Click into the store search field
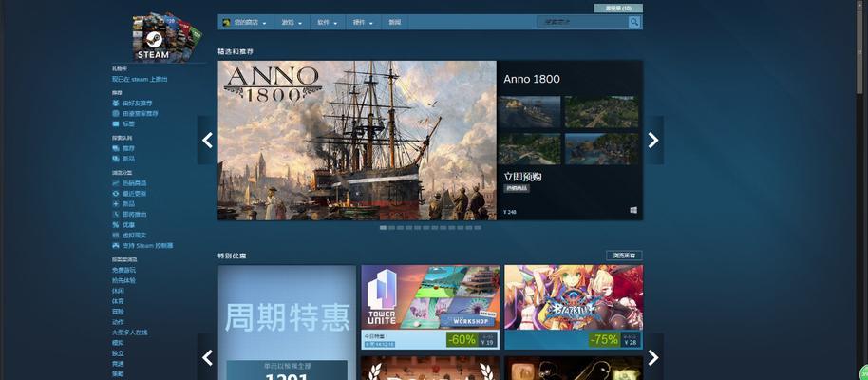868x380 pixels. [x=582, y=22]
